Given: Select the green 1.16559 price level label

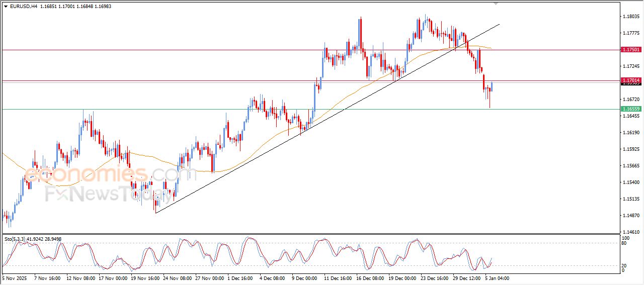Looking at the screenshot, I should [x=631, y=109].
